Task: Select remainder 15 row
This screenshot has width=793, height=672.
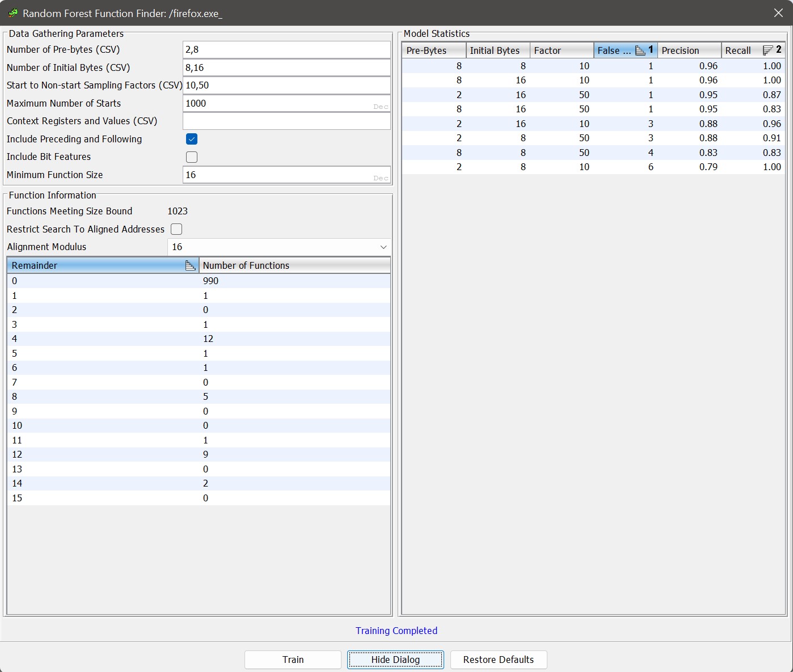Action: [x=199, y=498]
